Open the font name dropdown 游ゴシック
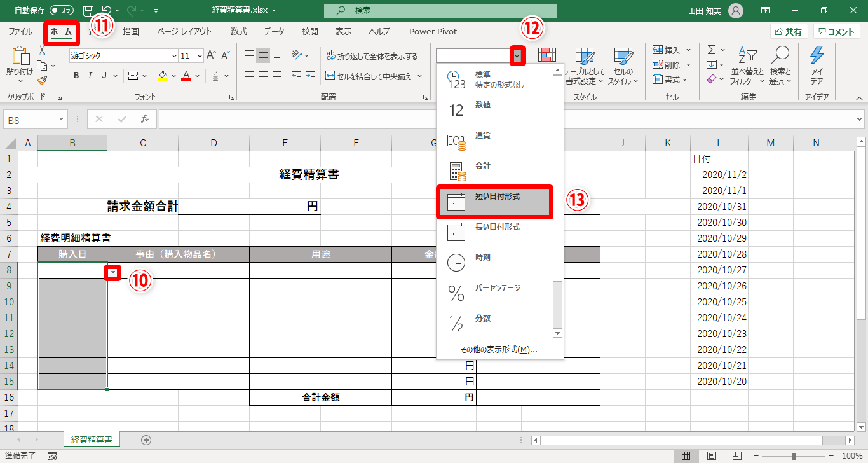The image size is (868, 463). [173, 55]
